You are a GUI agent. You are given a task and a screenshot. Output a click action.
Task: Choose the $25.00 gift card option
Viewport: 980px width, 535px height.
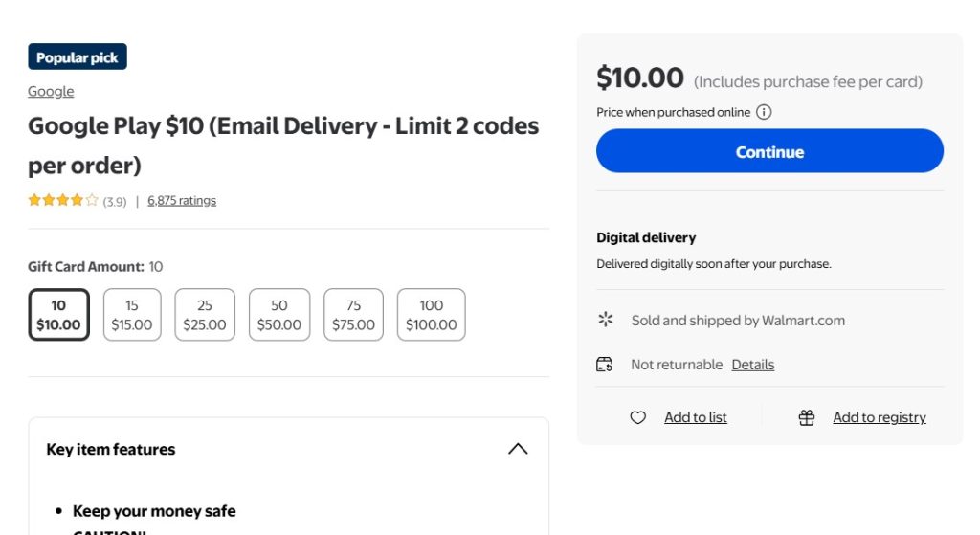coord(205,315)
